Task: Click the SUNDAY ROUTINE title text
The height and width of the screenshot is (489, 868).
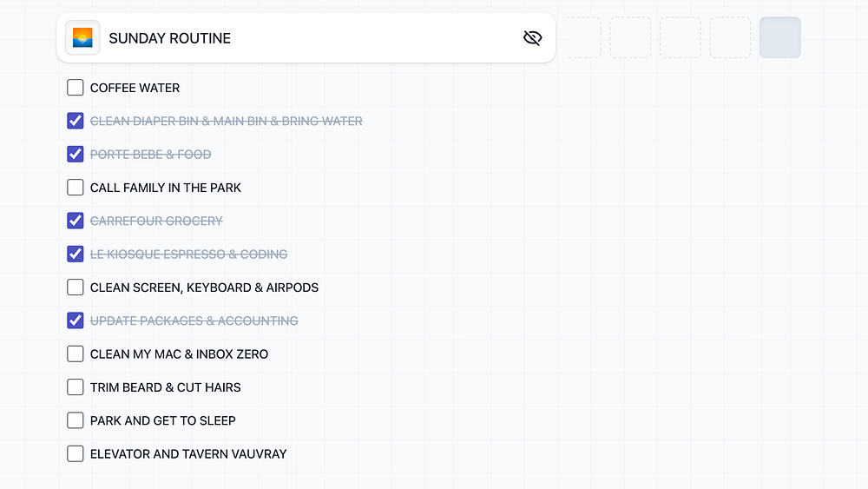Action: point(170,38)
